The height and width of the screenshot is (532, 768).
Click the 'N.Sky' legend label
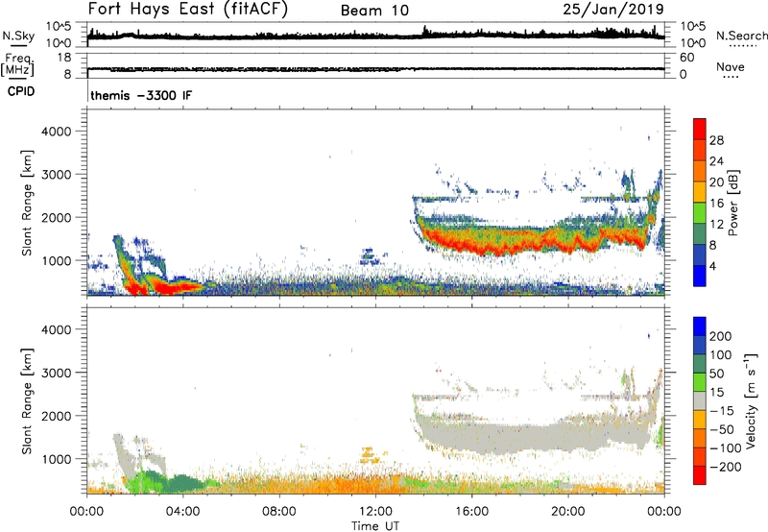18,36
